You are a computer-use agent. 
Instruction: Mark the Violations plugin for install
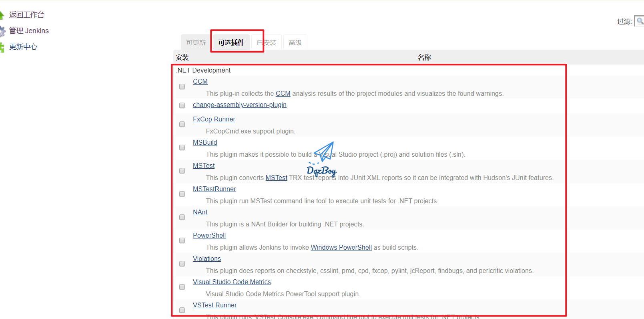[x=182, y=264]
